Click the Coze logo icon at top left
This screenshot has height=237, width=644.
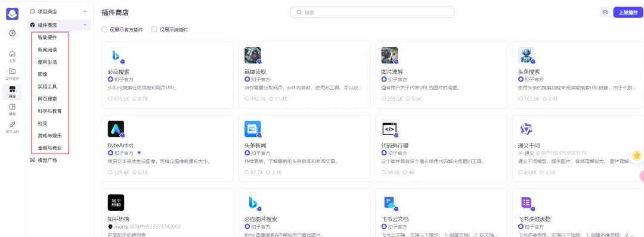[13, 14]
